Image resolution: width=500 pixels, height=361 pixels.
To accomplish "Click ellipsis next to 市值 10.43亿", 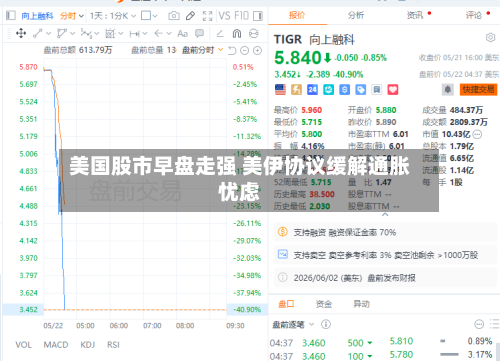I will pyautogui.click(x=477, y=134).
